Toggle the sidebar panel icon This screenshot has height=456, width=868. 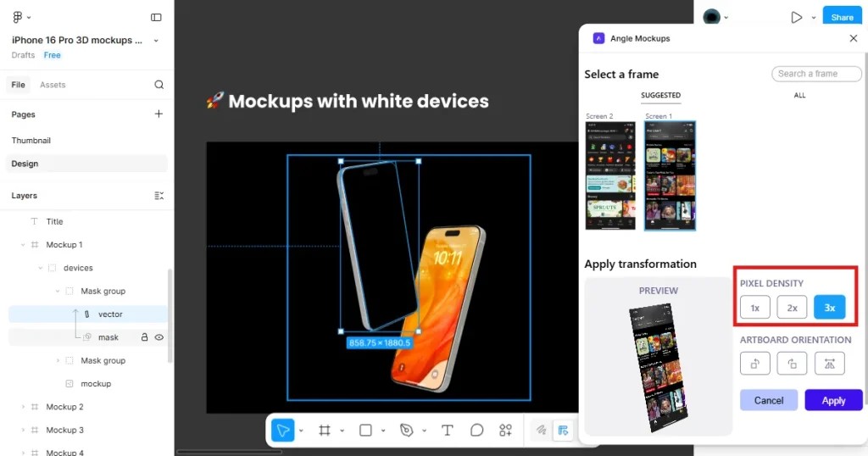coord(156,17)
